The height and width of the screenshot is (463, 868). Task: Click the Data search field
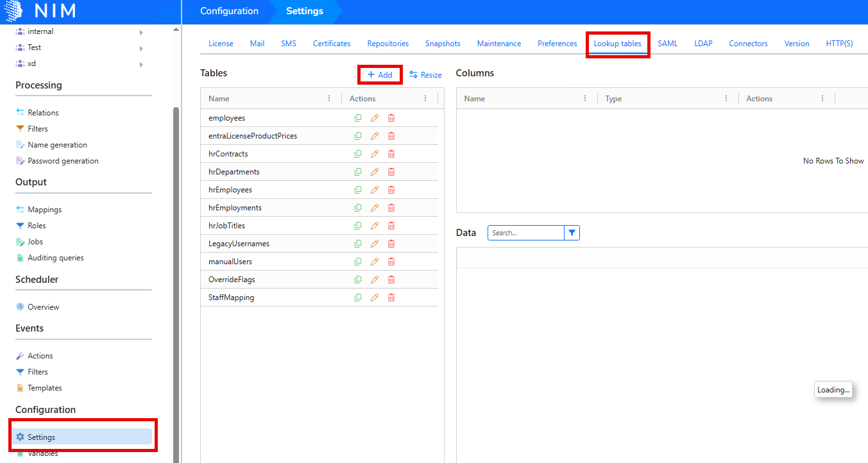pos(526,233)
